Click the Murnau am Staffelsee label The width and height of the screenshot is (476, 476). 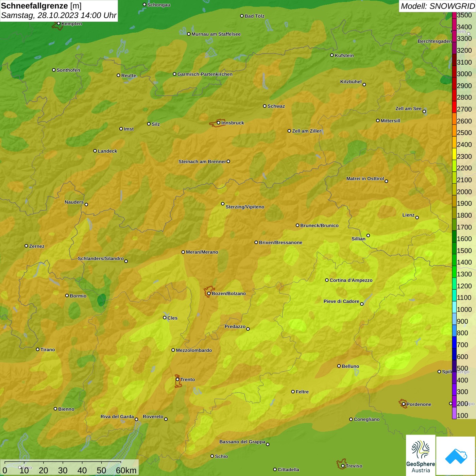(x=216, y=34)
